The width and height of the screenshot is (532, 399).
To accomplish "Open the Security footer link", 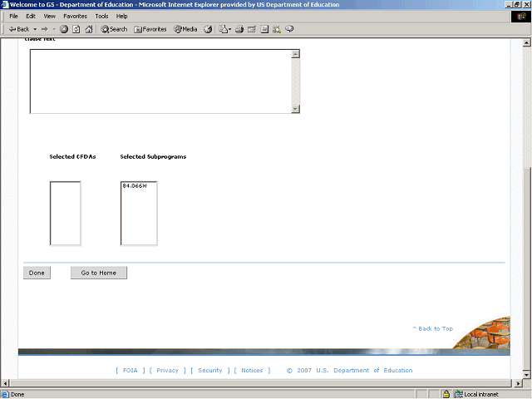I will 210,370.
